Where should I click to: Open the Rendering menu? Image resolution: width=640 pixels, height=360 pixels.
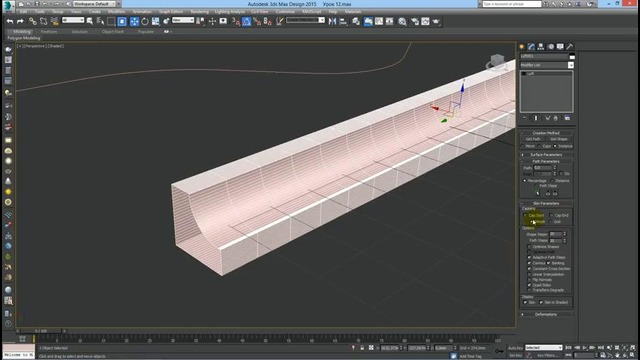199,12
